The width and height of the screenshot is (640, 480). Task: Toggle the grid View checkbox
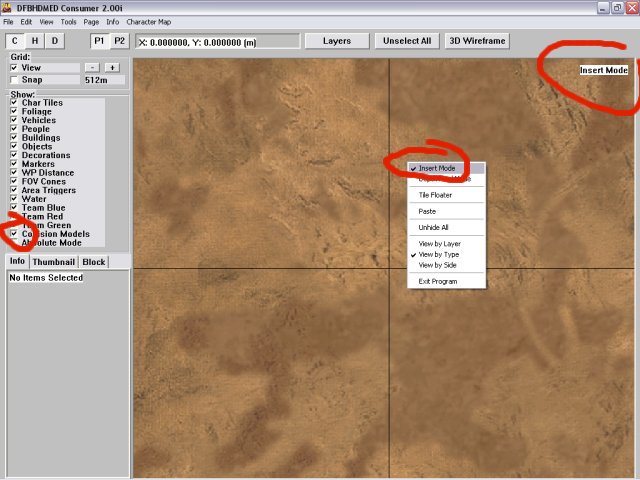click(x=14, y=67)
